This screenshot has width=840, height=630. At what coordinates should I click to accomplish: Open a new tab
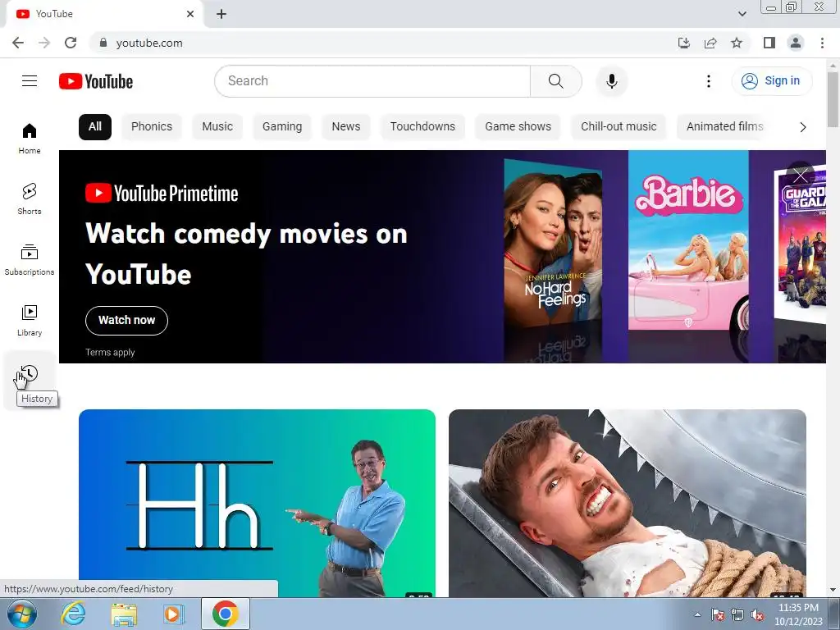(221, 14)
